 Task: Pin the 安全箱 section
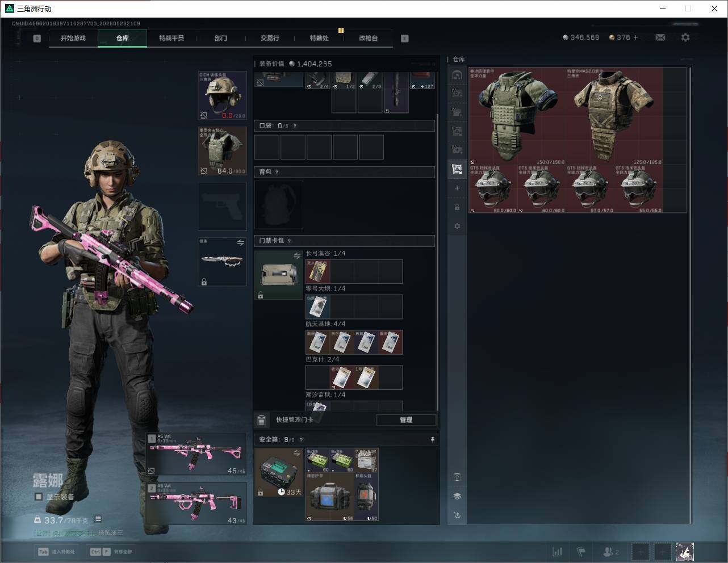coord(432,440)
